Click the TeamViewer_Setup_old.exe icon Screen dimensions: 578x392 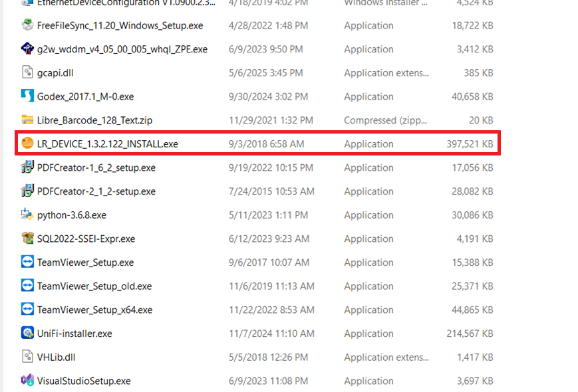[x=27, y=286]
